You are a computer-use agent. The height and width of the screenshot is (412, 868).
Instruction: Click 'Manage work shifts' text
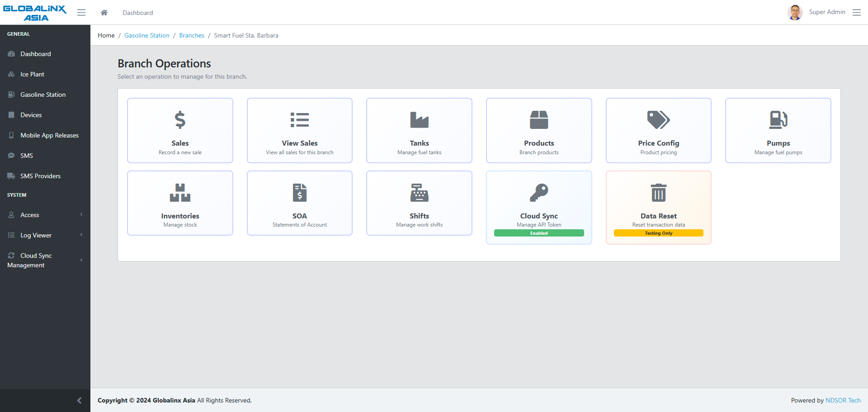click(x=419, y=225)
